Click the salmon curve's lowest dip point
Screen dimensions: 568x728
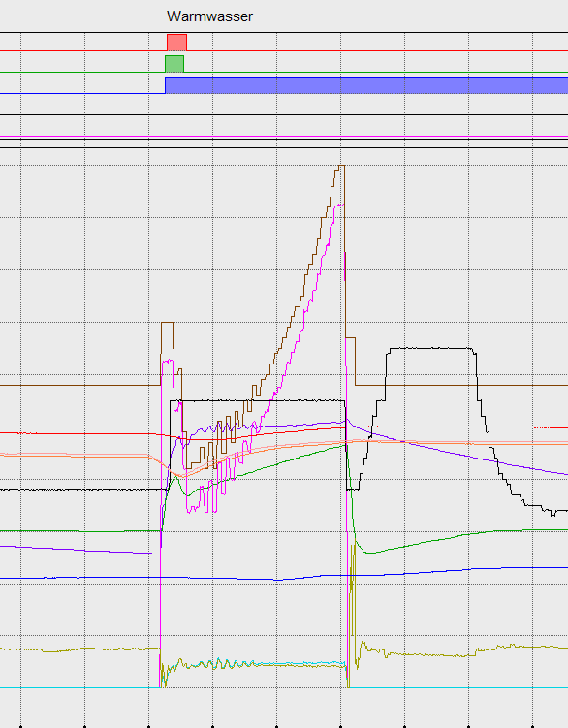(183, 476)
